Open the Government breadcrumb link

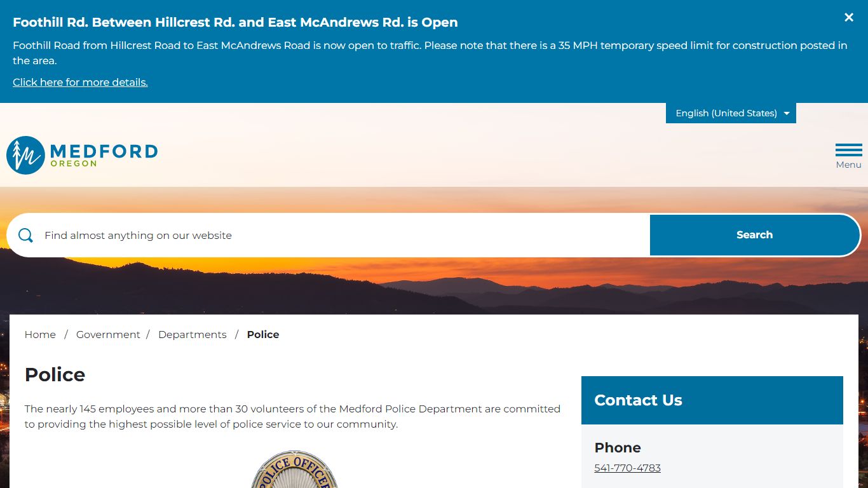pos(108,334)
